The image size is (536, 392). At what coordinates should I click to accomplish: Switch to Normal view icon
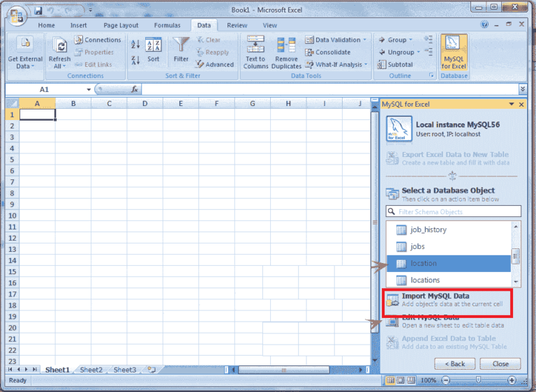click(x=390, y=380)
